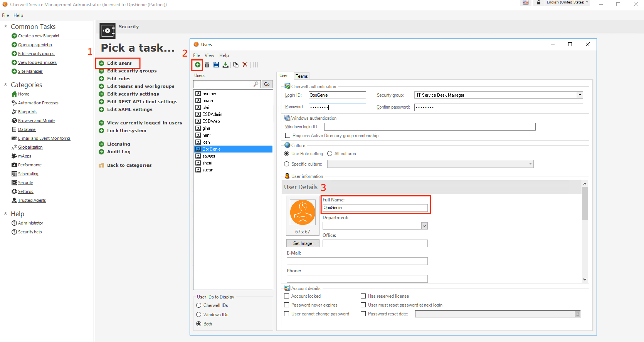Click the E-mail and Event Monitoring envelope icon
The height and width of the screenshot is (342, 644).
click(x=14, y=138)
